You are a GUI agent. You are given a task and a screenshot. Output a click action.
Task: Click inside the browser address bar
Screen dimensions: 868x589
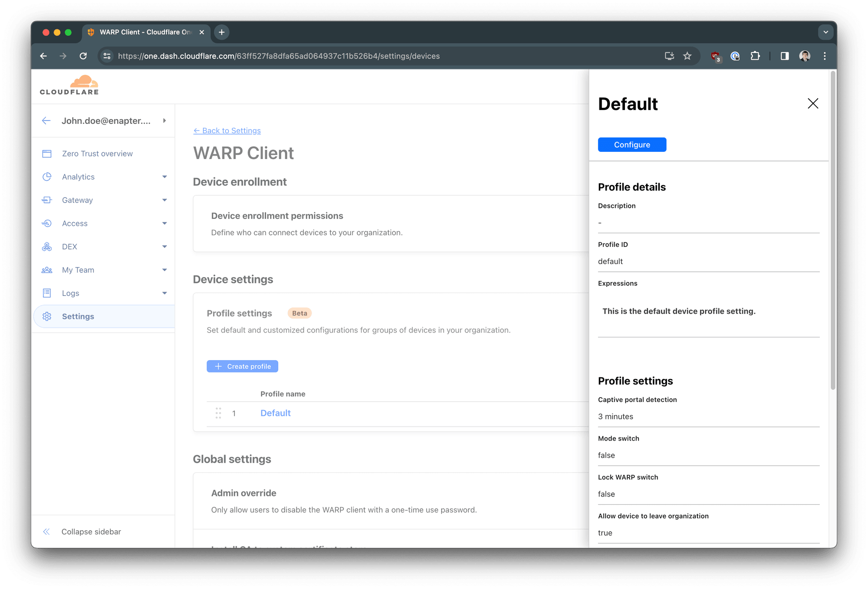(338, 56)
